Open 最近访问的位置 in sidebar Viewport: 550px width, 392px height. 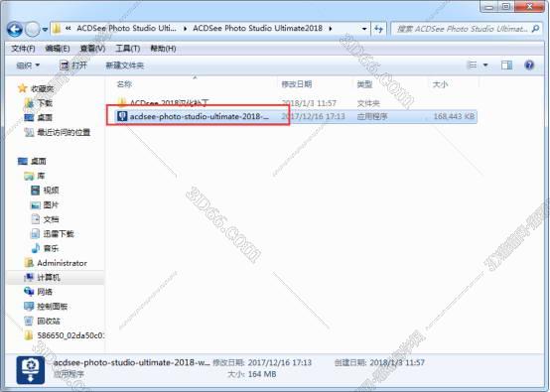(x=64, y=132)
